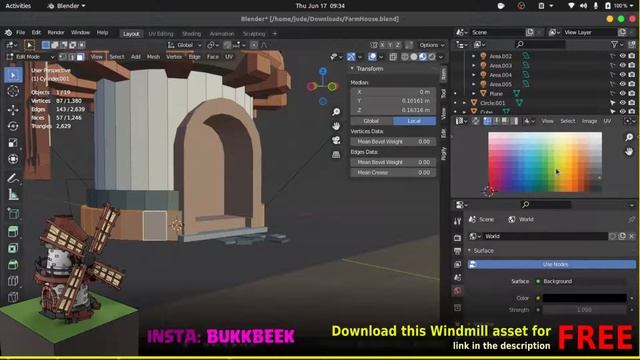Viewport: 640px width, 360px height.
Task: Open the World properties tab icon
Action: click(x=458, y=291)
